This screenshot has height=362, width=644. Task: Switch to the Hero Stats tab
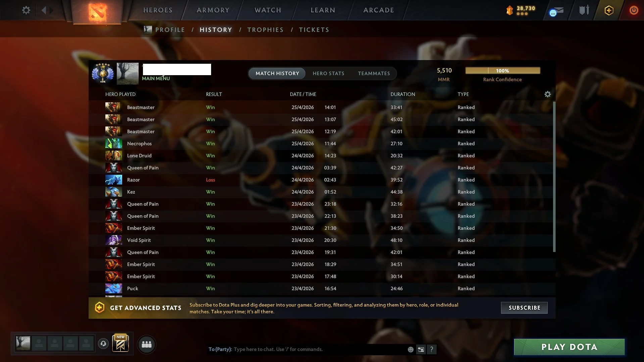[x=328, y=73]
